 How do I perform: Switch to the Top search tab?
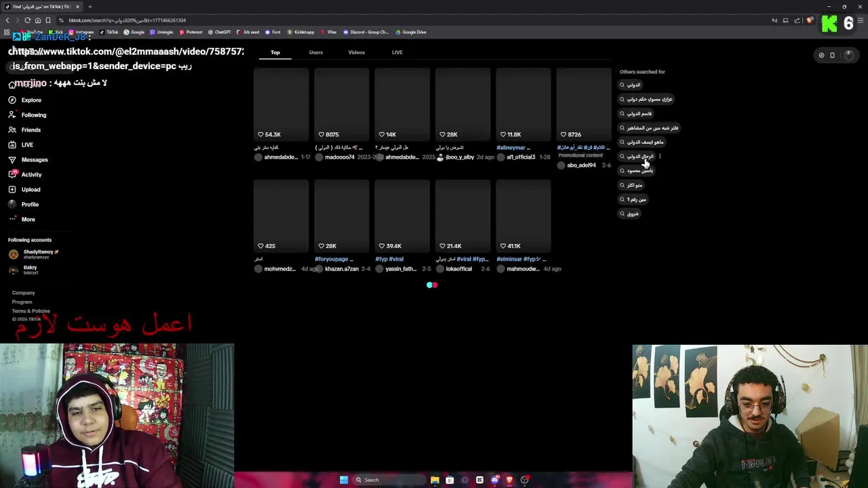(275, 52)
